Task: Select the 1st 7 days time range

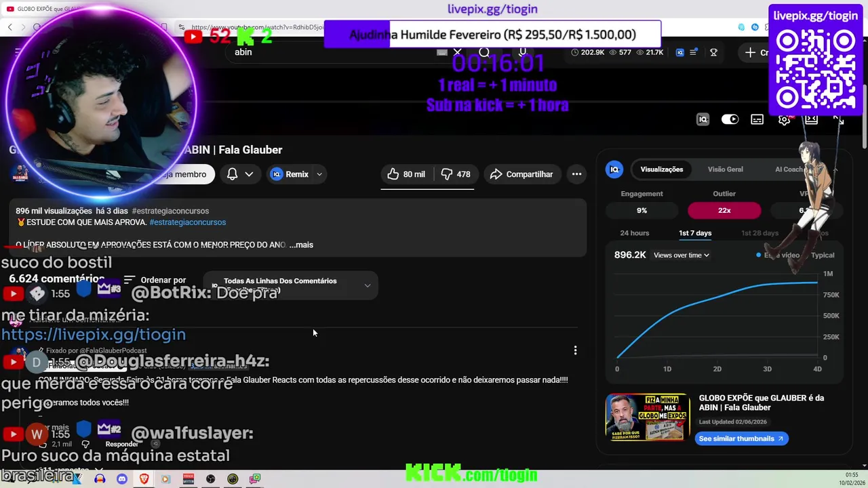Action: coord(695,233)
